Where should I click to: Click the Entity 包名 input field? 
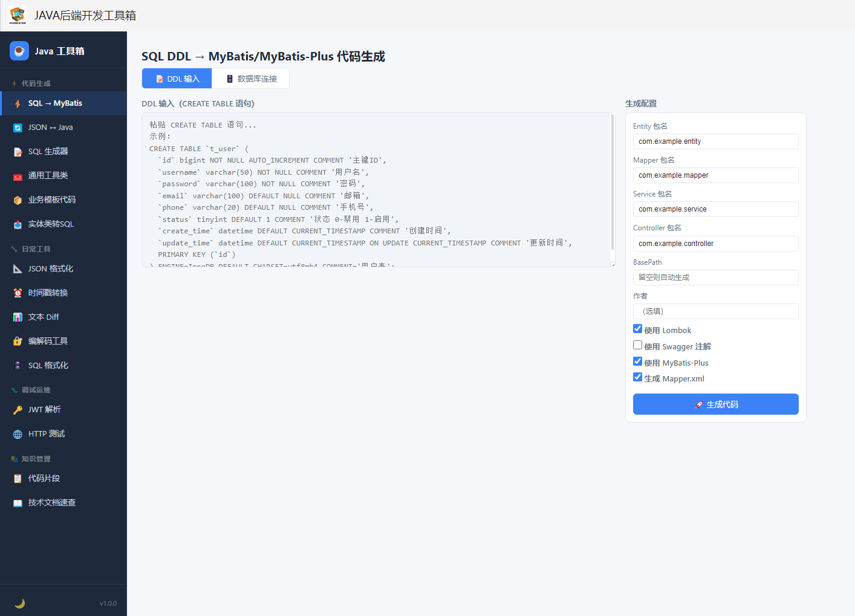pyautogui.click(x=716, y=141)
